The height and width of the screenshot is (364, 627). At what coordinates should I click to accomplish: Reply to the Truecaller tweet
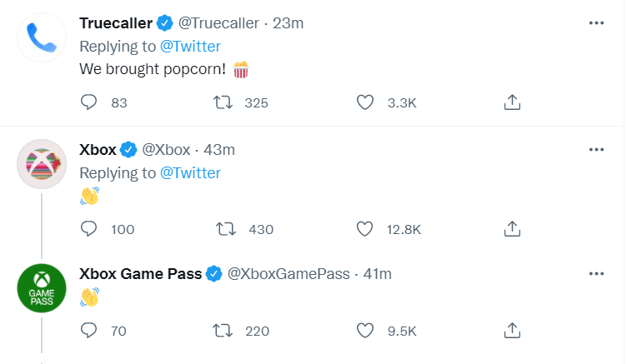pos(89,102)
